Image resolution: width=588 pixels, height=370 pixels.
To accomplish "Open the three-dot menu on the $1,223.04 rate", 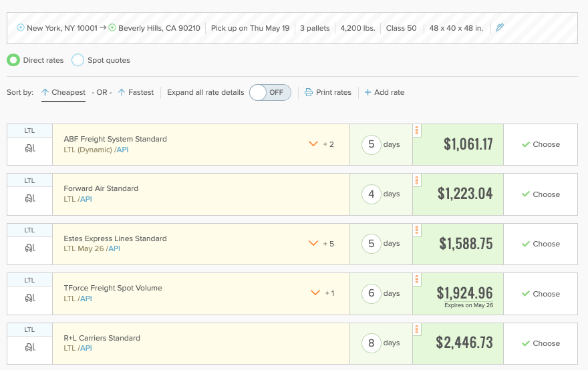I will pyautogui.click(x=417, y=180).
